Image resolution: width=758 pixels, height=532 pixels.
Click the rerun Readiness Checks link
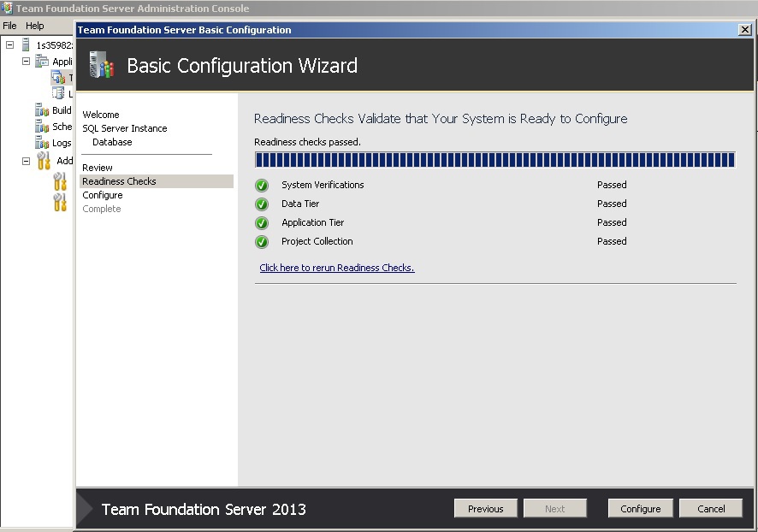point(336,268)
